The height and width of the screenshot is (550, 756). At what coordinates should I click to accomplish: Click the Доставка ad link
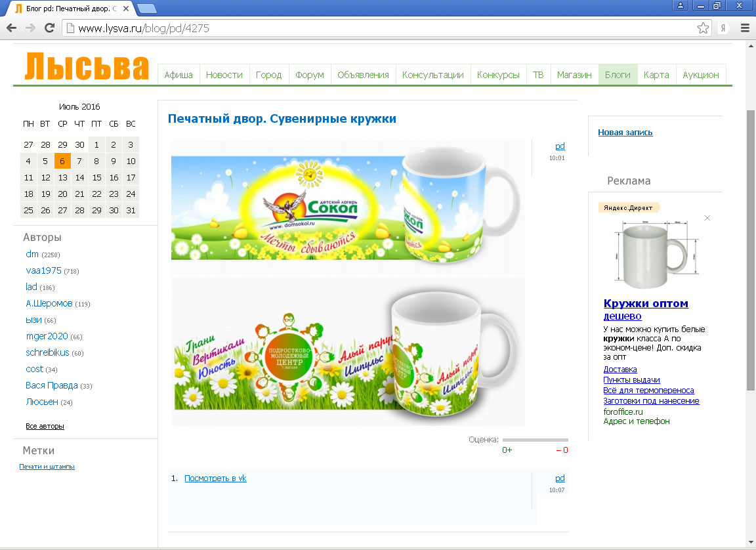click(620, 370)
